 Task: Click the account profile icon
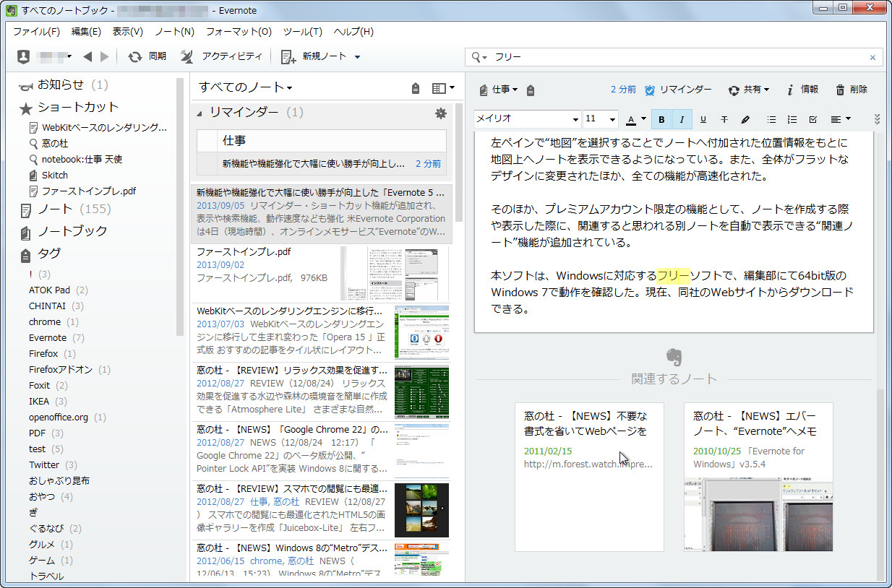click(23, 56)
